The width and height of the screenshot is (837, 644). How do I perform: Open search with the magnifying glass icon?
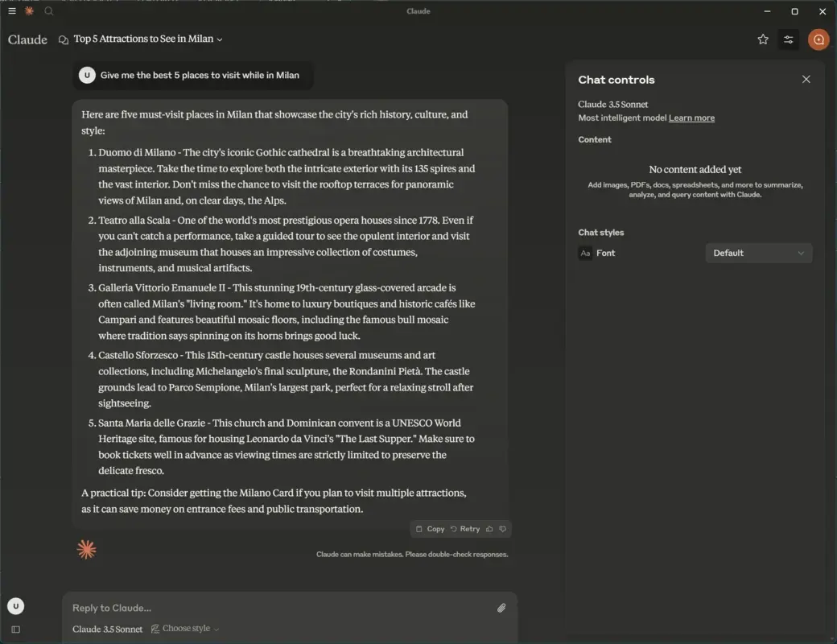coord(48,11)
